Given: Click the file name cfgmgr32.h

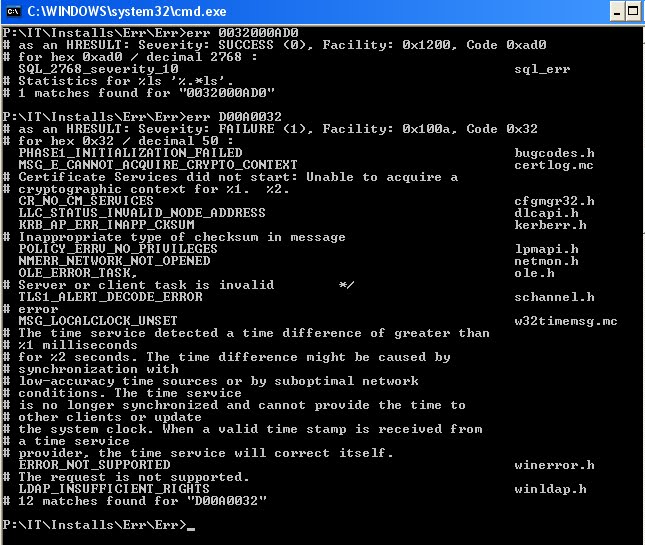Looking at the screenshot, I should coord(554,201).
